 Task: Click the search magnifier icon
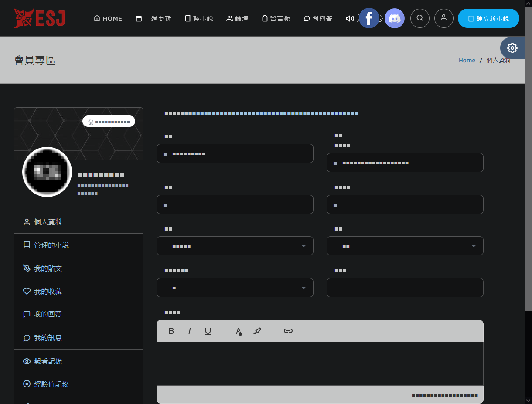point(420,18)
